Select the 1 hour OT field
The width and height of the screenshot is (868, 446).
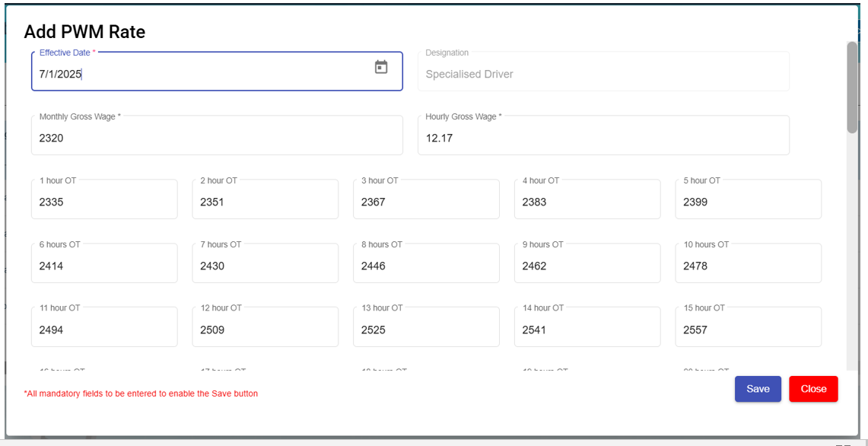(104, 202)
